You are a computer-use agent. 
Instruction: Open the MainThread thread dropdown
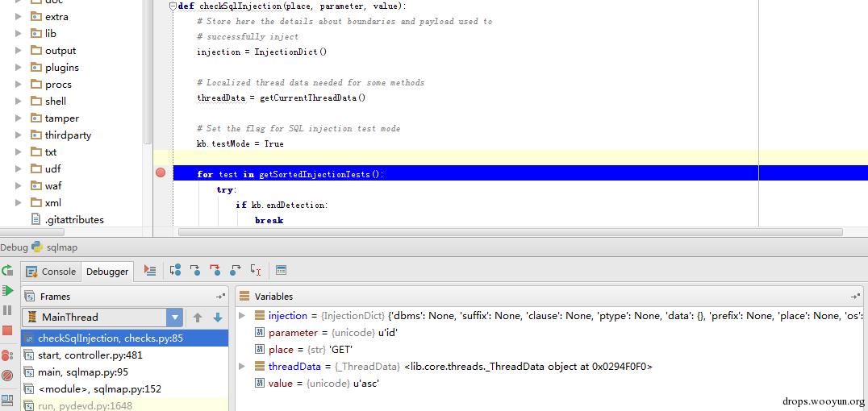tap(175, 318)
